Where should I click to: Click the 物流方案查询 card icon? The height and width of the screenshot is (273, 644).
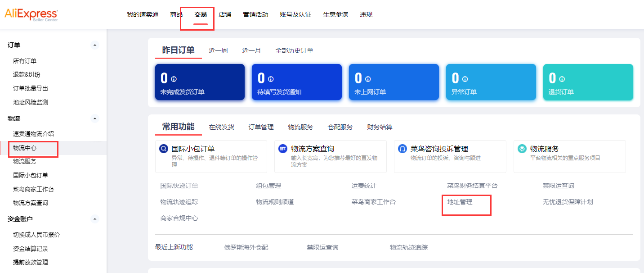(283, 149)
